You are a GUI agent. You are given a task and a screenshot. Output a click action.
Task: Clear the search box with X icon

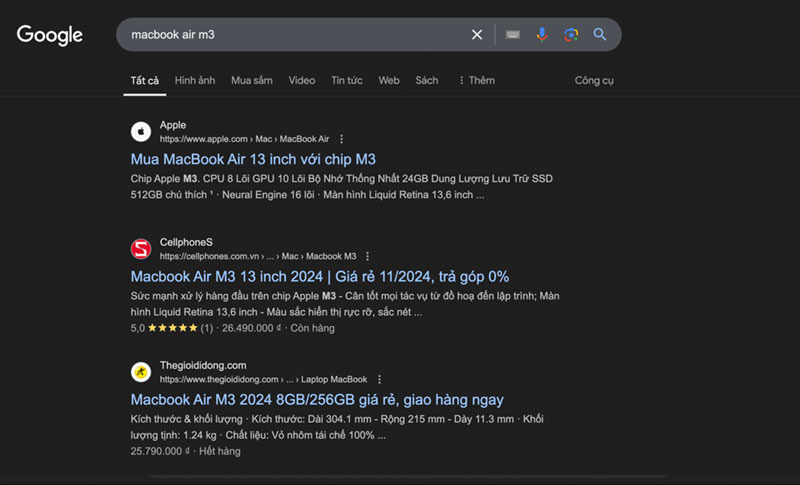point(477,35)
